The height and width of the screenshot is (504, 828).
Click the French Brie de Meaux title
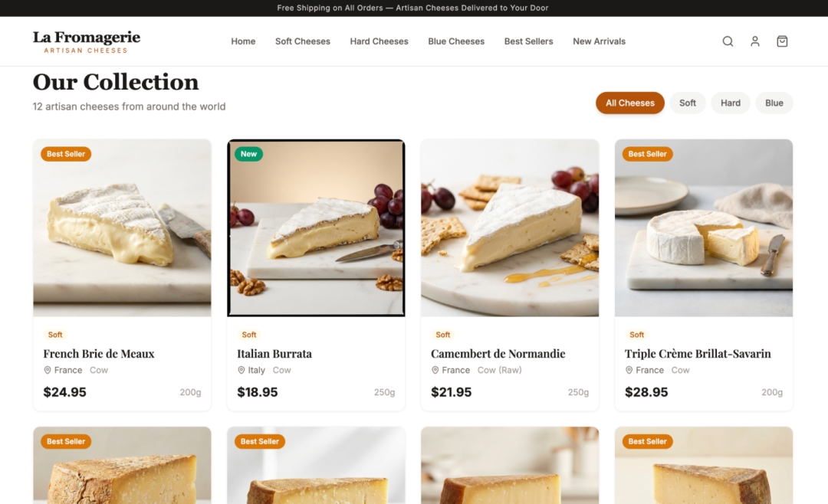[x=99, y=354]
